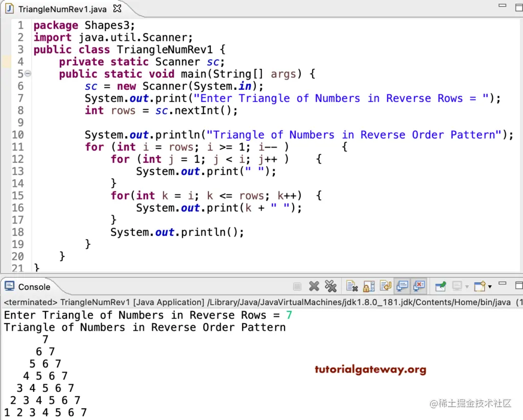This screenshot has width=523, height=420.
Task: Pin the Console view
Action: click(x=441, y=286)
